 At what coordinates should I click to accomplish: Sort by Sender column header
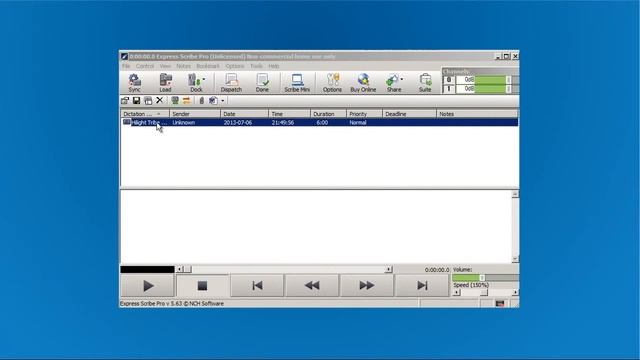tap(195, 114)
